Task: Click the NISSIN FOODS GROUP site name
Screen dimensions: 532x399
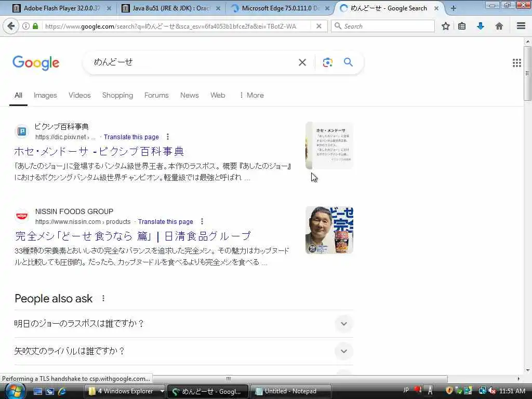Action: point(74,211)
